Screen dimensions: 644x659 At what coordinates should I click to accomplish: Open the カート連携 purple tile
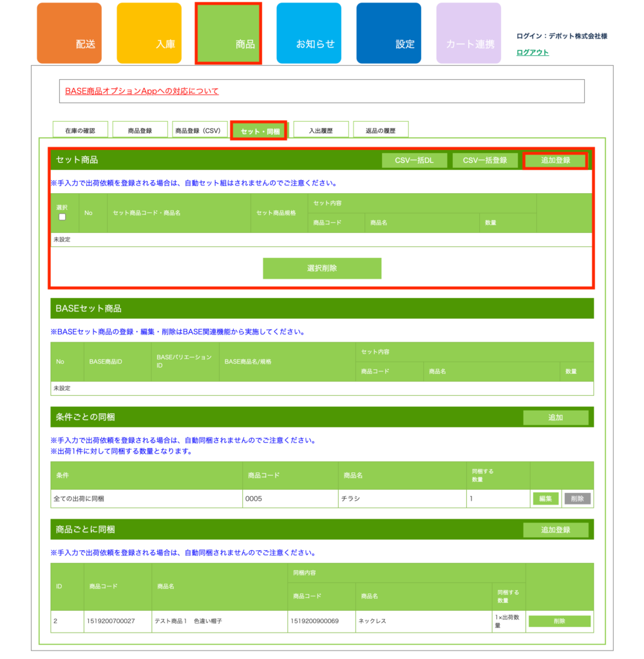pyautogui.click(x=468, y=33)
